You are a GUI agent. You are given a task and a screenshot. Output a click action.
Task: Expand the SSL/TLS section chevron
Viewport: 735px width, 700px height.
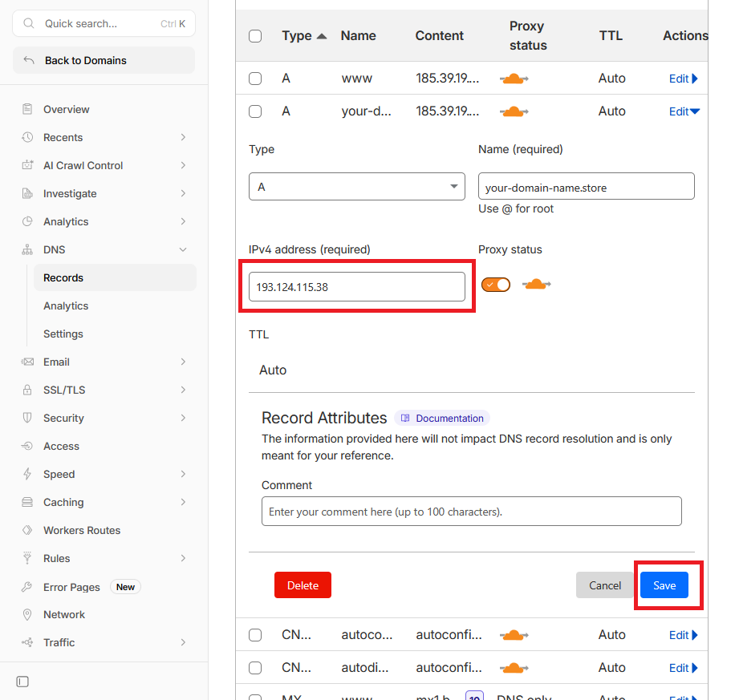point(183,390)
